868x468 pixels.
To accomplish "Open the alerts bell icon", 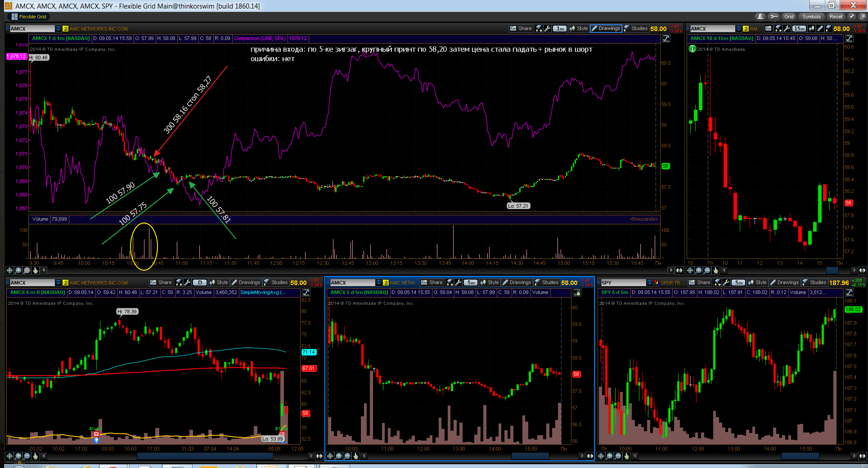I will 760,17.
